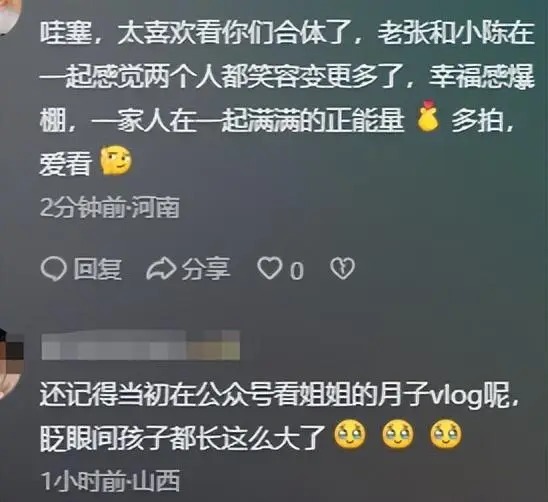The width and height of the screenshot is (548, 502).
Task: Like the comment with the heart icon
Action: (269, 268)
